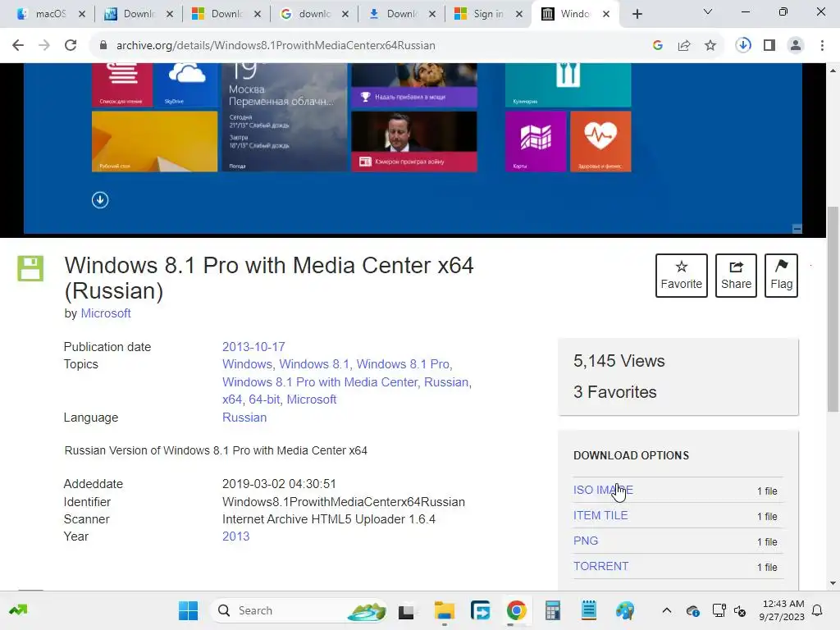Open publication date 2013-10-17 link
The height and width of the screenshot is (630, 840).
(253, 347)
